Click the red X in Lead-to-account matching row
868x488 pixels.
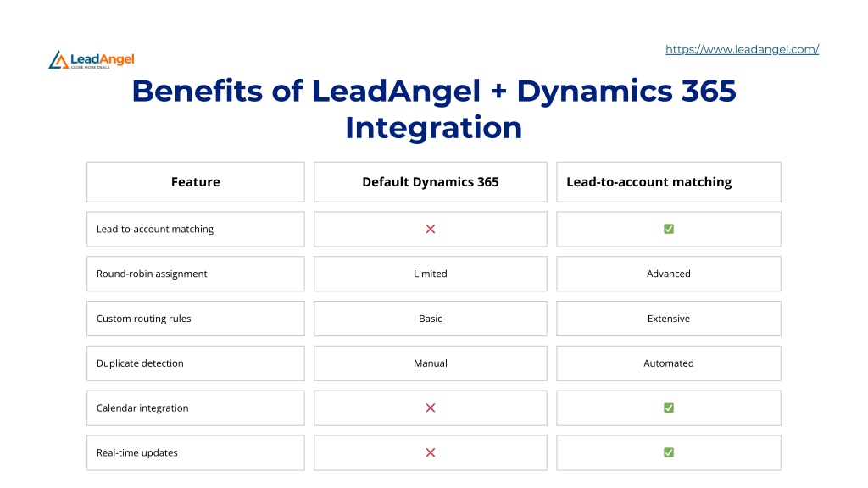430,229
